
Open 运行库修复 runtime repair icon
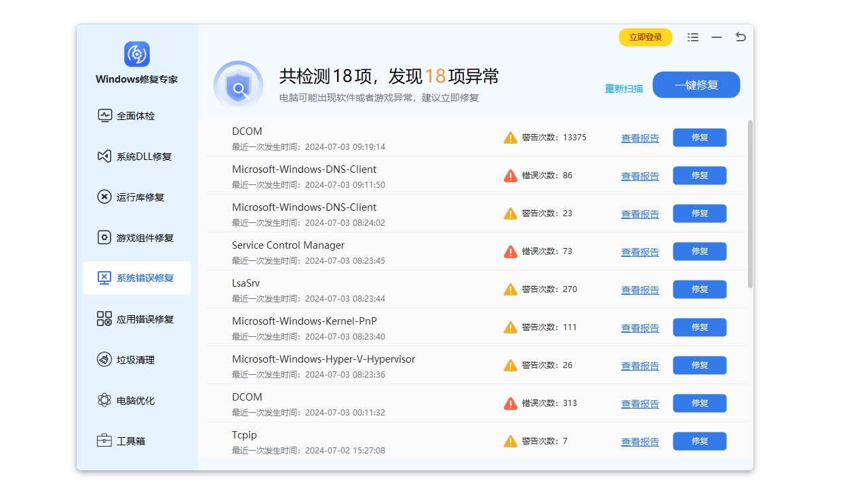(105, 197)
